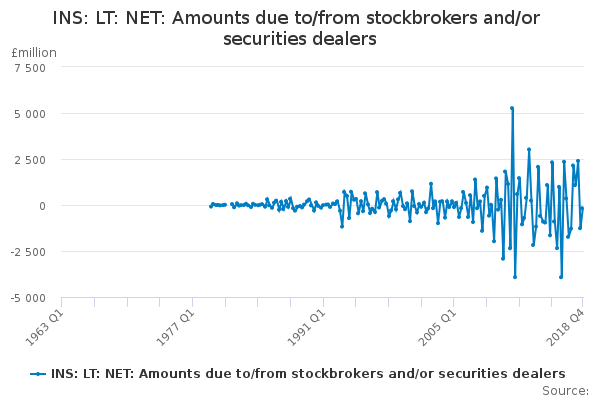600x400 pixels.
Task: Click the chart title text
Action: 300,28
